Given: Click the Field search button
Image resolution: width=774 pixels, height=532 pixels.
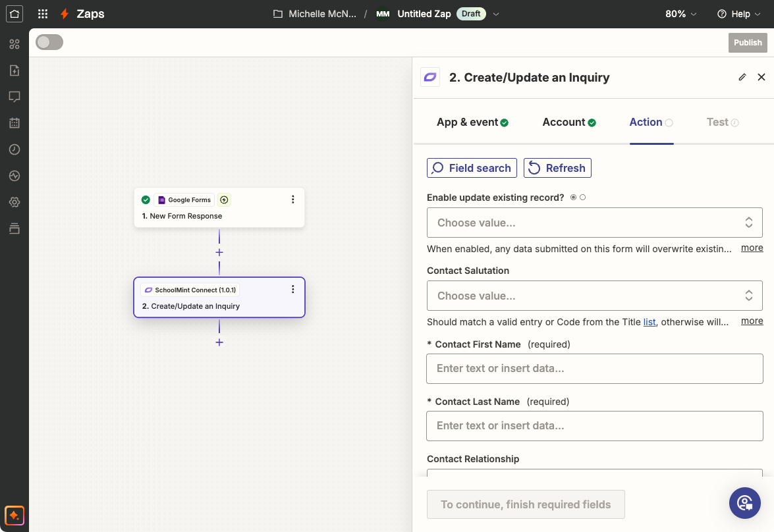Looking at the screenshot, I should (x=472, y=168).
